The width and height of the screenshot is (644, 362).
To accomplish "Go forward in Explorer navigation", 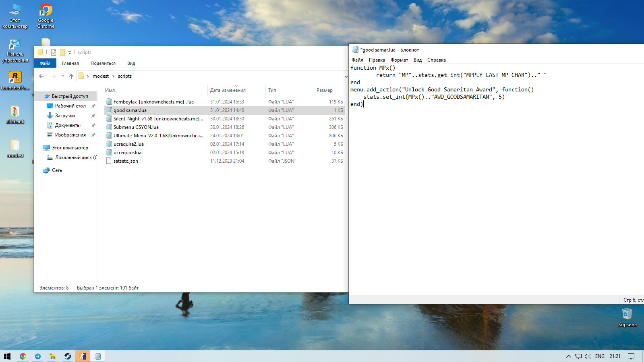I will (x=54, y=76).
